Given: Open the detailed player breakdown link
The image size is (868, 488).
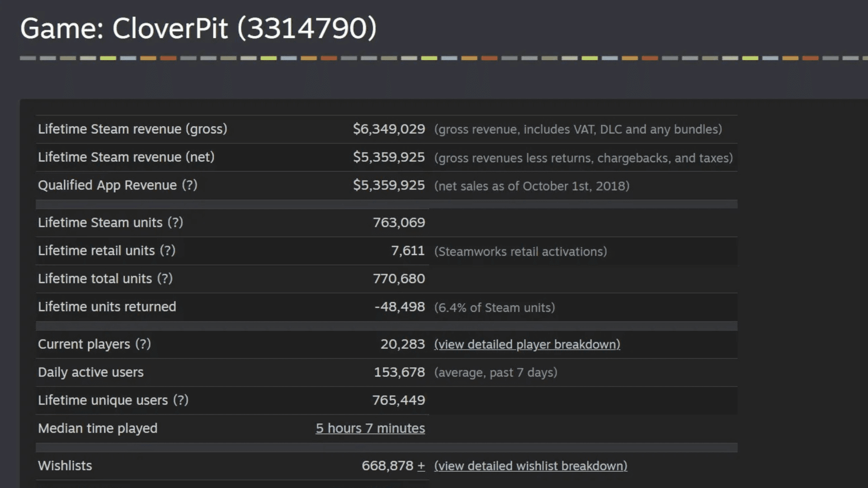Looking at the screenshot, I should tap(527, 344).
